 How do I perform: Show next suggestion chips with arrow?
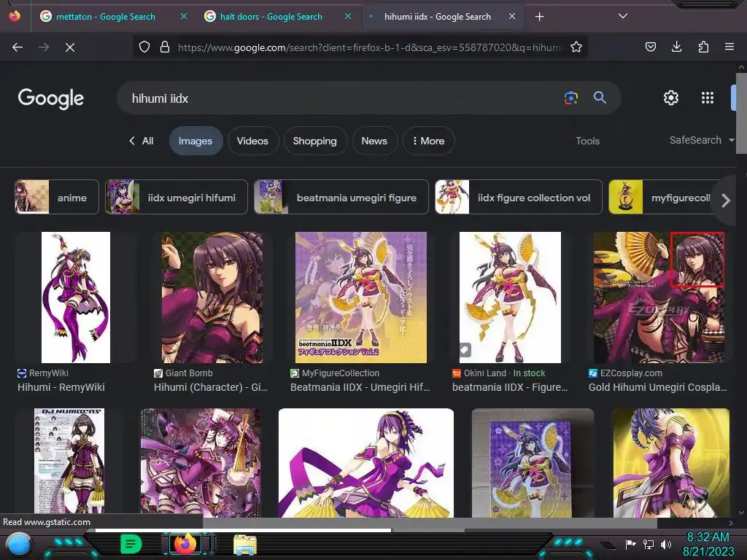click(x=725, y=201)
